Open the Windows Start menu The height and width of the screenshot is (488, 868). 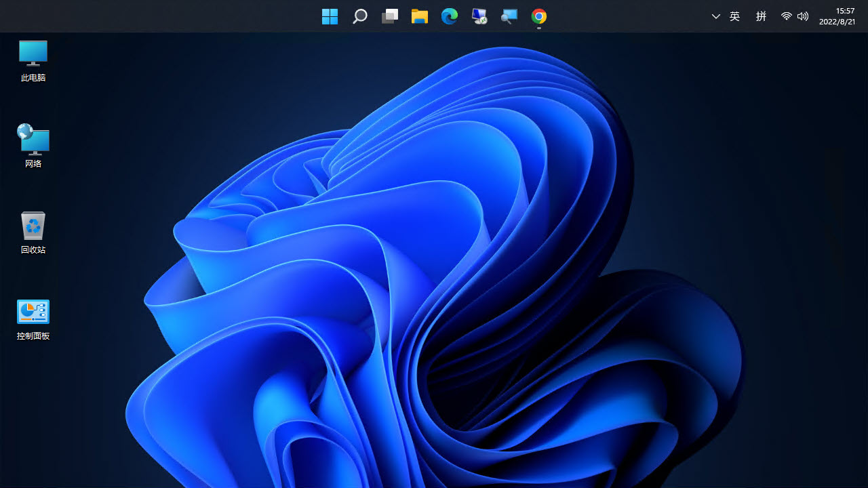(330, 16)
